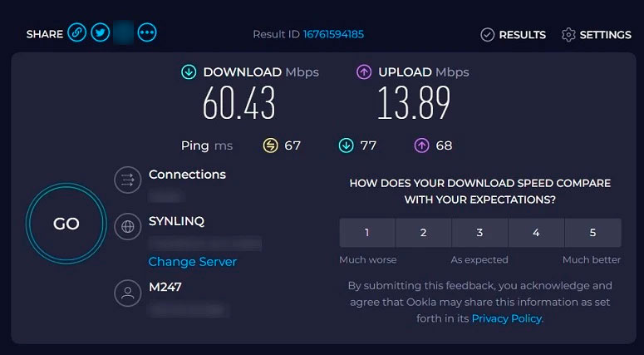Click the Settings gear icon

click(568, 35)
